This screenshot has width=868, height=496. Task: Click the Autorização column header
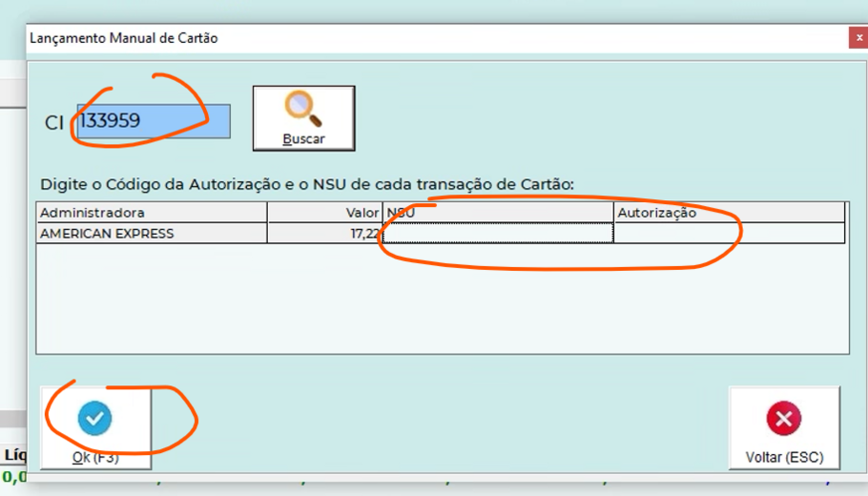[x=730, y=213]
